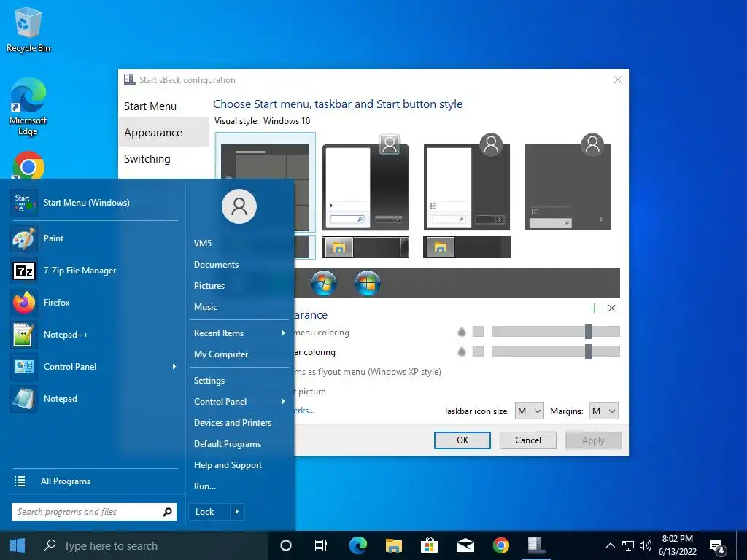Click the Cancel button
Image resolution: width=747 pixels, height=560 pixels.
(528, 440)
